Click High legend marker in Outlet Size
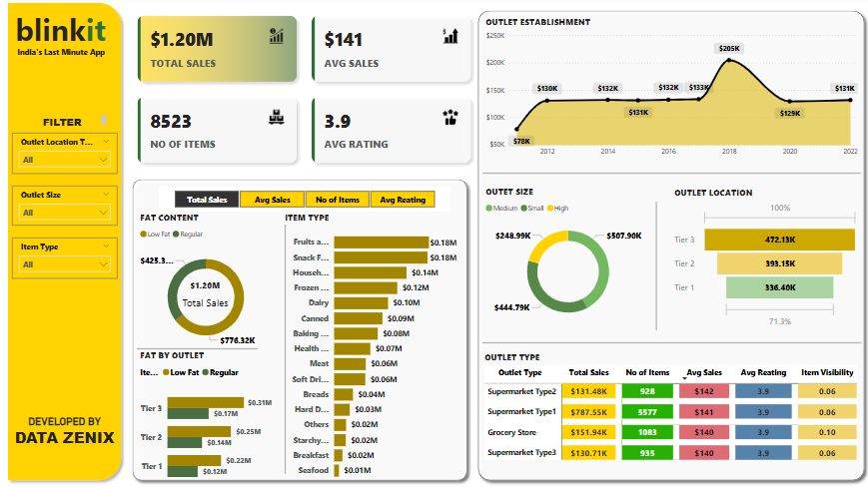 point(550,209)
